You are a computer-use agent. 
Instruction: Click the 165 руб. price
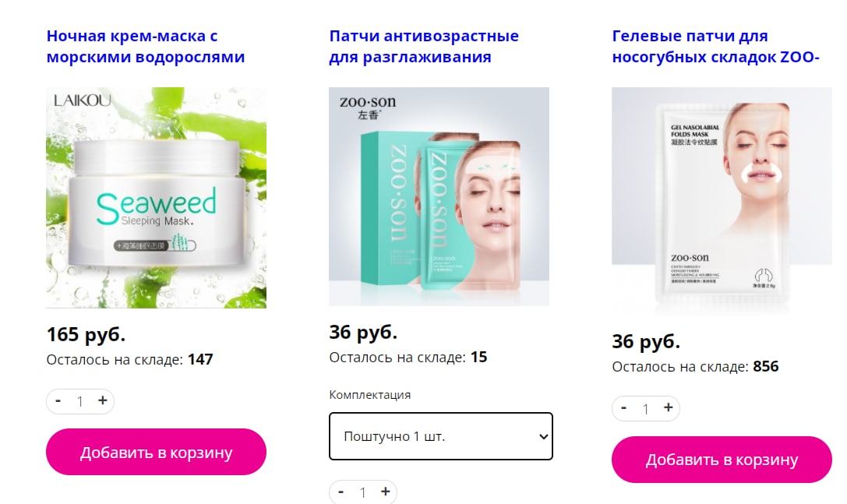click(86, 334)
